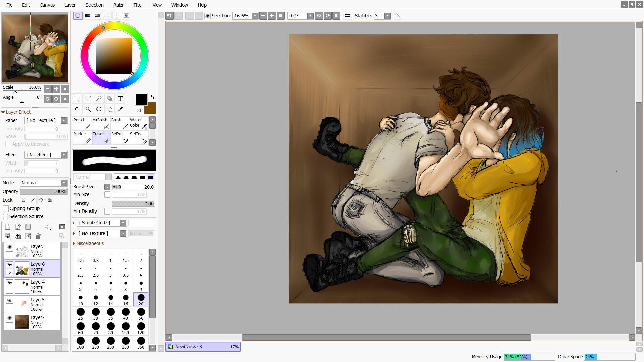Select brush size 20 preset

(x=141, y=300)
